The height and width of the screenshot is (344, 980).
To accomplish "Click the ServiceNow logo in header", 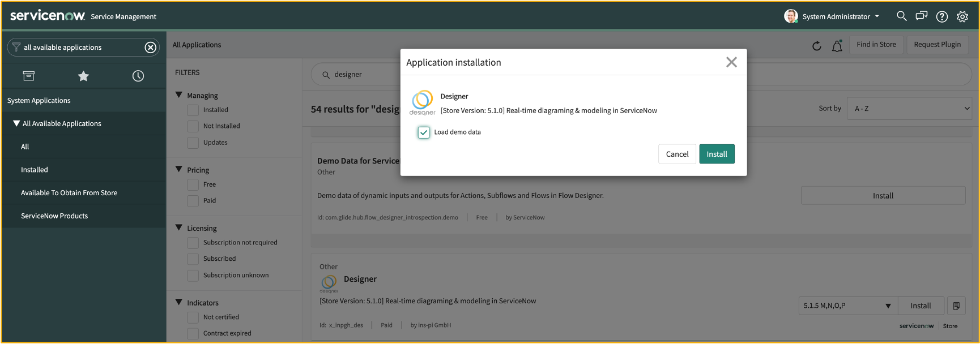I will tap(48, 16).
